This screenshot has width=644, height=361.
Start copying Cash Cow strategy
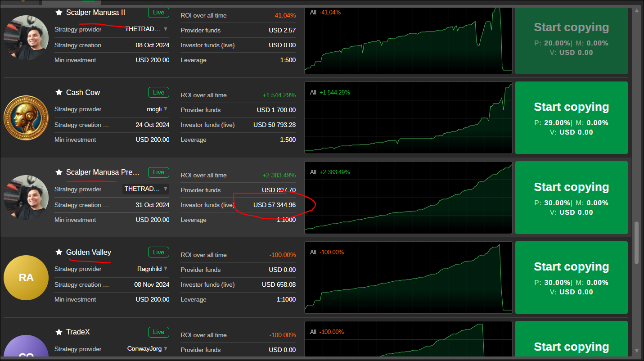click(x=571, y=118)
